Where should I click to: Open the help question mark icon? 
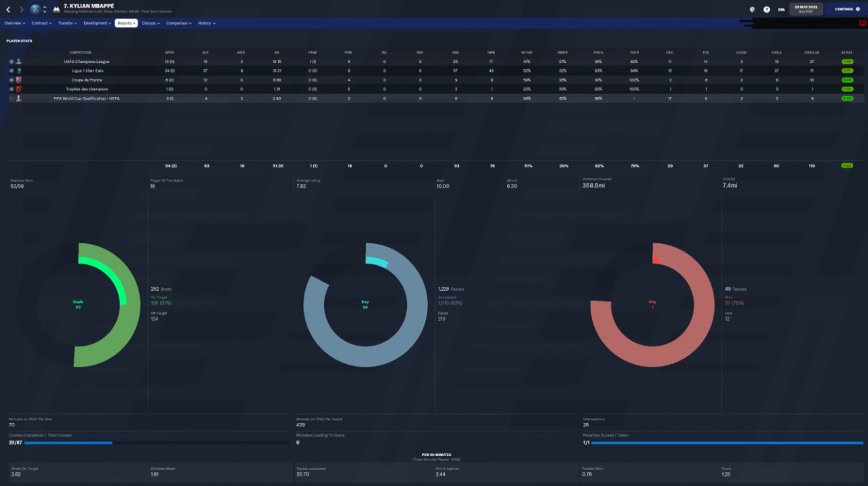point(766,9)
